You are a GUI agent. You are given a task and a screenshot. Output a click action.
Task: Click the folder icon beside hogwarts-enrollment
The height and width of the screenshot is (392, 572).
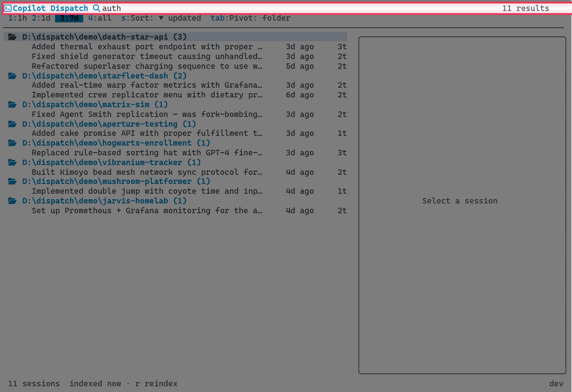pos(13,143)
